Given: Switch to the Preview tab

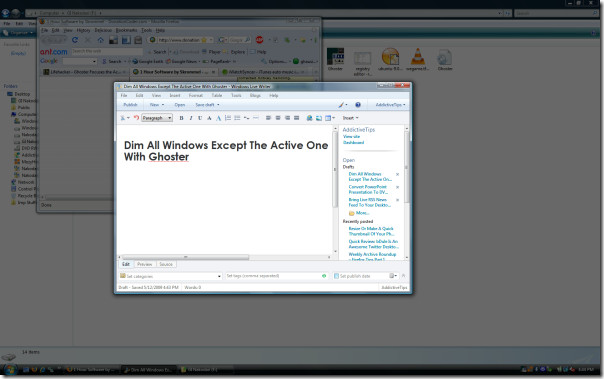Looking at the screenshot, I should coord(144,264).
